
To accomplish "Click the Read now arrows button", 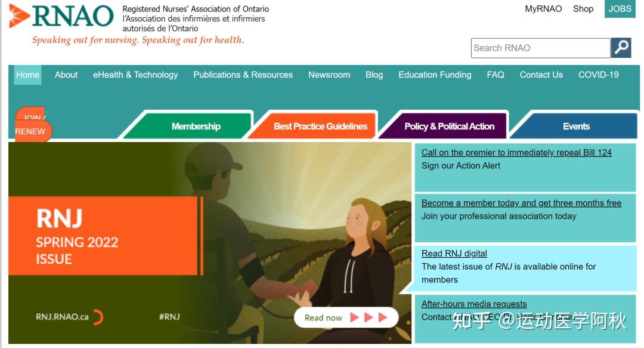I will 346,318.
